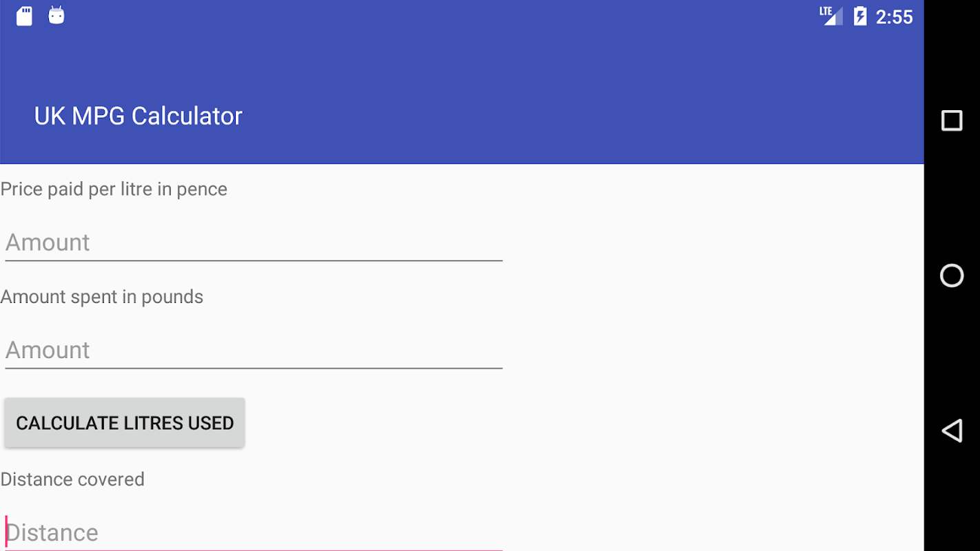Tap the 'Amount spent in pounds' label
Screen dimensions: 980x551
click(102, 297)
